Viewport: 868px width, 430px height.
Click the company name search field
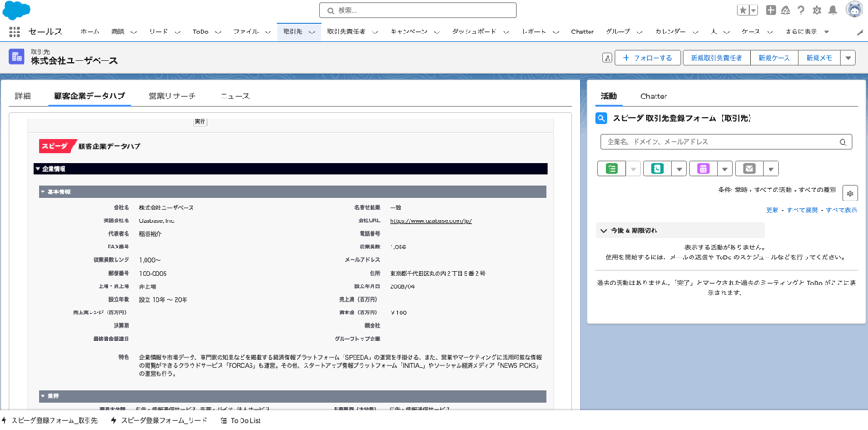coord(719,142)
